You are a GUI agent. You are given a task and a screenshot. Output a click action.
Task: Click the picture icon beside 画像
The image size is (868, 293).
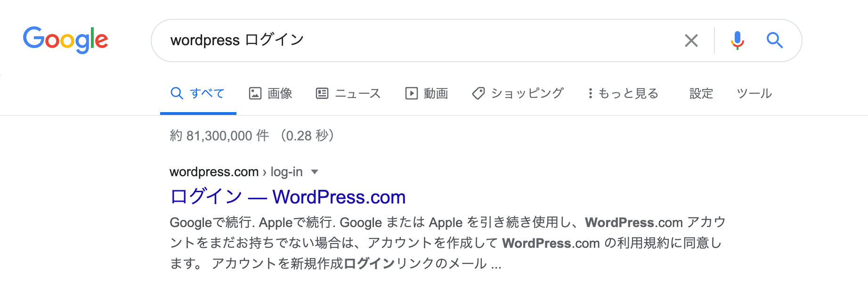click(x=255, y=93)
